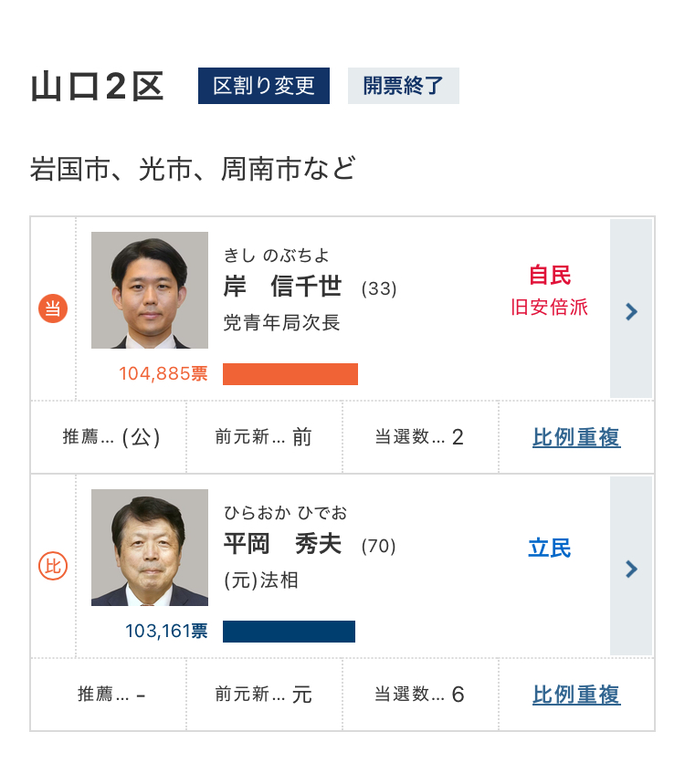Click 平岡 秀夫 candidate photo
The width and height of the screenshot is (685, 784).
point(150,548)
